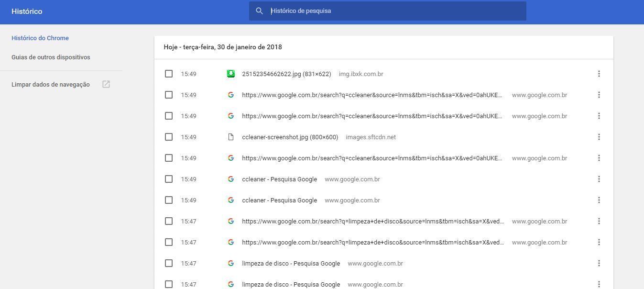The height and width of the screenshot is (289, 644).
Task: Open three-dot menu for first limpeza de disco Pesquisa
Action: 599,263
